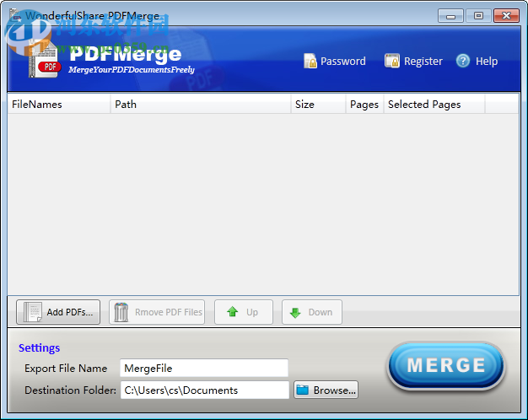Close the WonderfulShare PDFMerge window

click(x=506, y=16)
